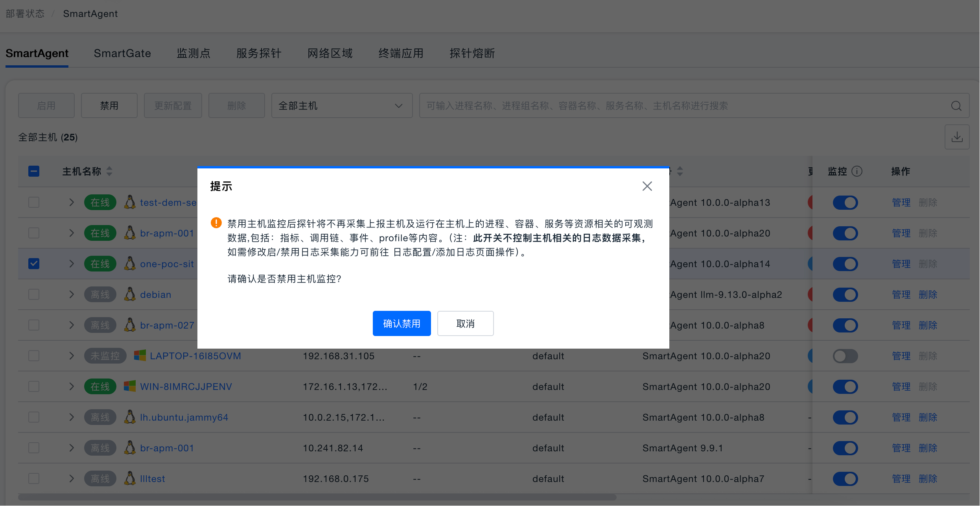Click the 监控 info icon in the header

[857, 172]
